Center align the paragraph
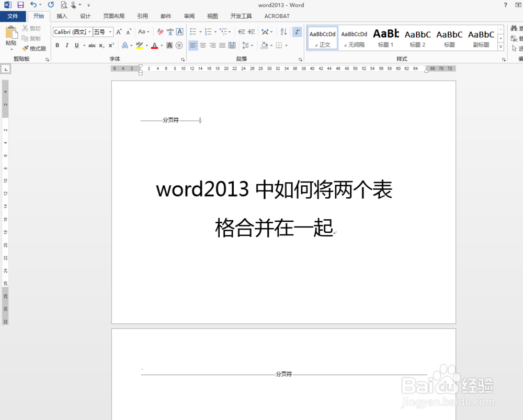The image size is (523, 420). [x=203, y=46]
